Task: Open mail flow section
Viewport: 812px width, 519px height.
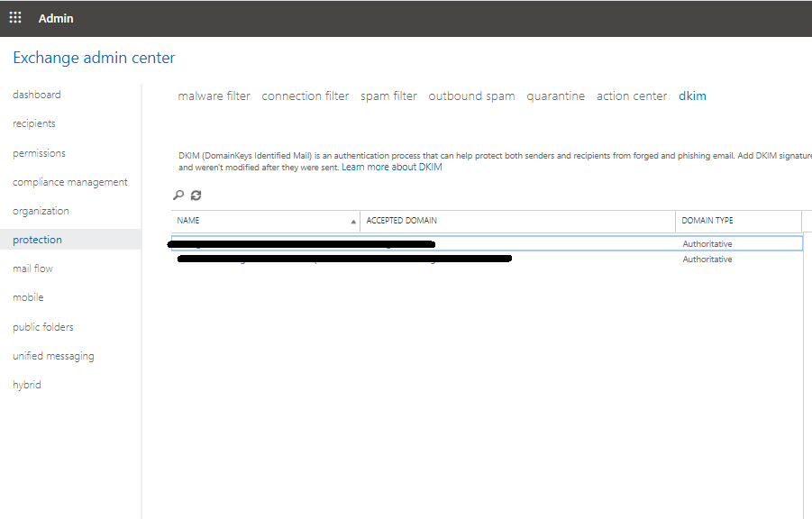Action: coord(33,269)
